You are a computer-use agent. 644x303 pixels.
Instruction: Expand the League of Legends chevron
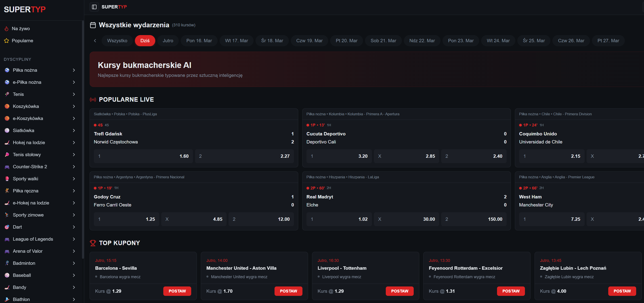point(74,239)
